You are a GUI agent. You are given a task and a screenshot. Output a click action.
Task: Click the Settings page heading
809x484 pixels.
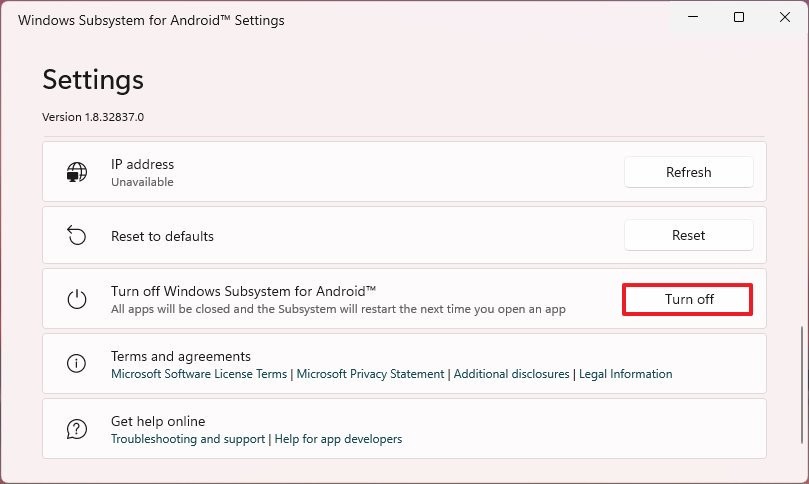coord(93,80)
